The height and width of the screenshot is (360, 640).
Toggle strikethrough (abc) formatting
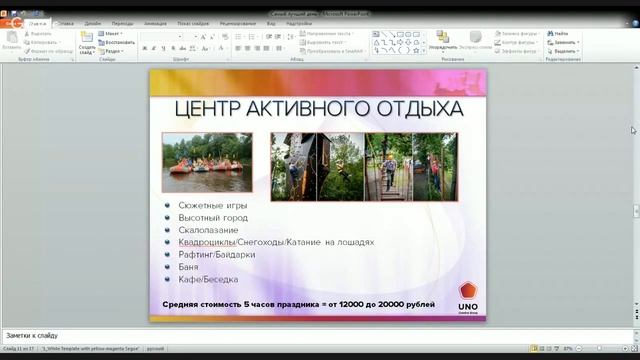pyautogui.click(x=182, y=49)
